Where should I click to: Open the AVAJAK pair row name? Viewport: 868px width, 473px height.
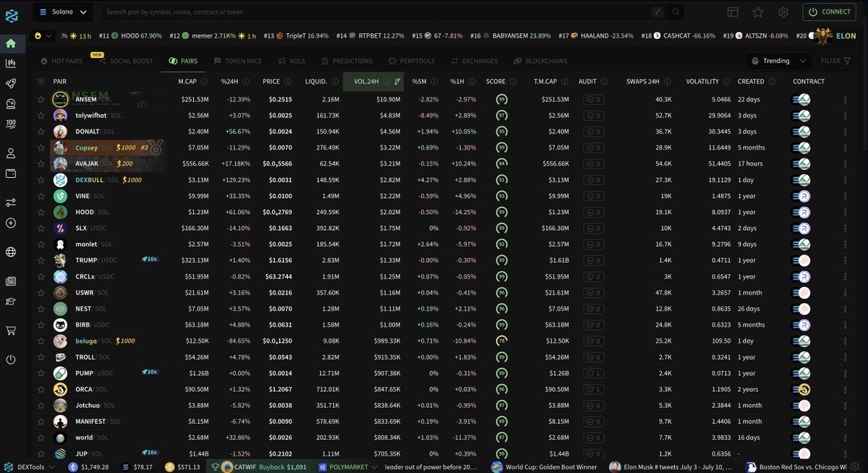point(87,163)
